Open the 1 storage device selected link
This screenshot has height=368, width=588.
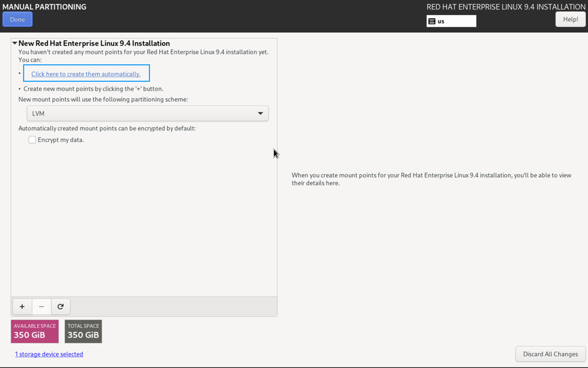pyautogui.click(x=49, y=354)
